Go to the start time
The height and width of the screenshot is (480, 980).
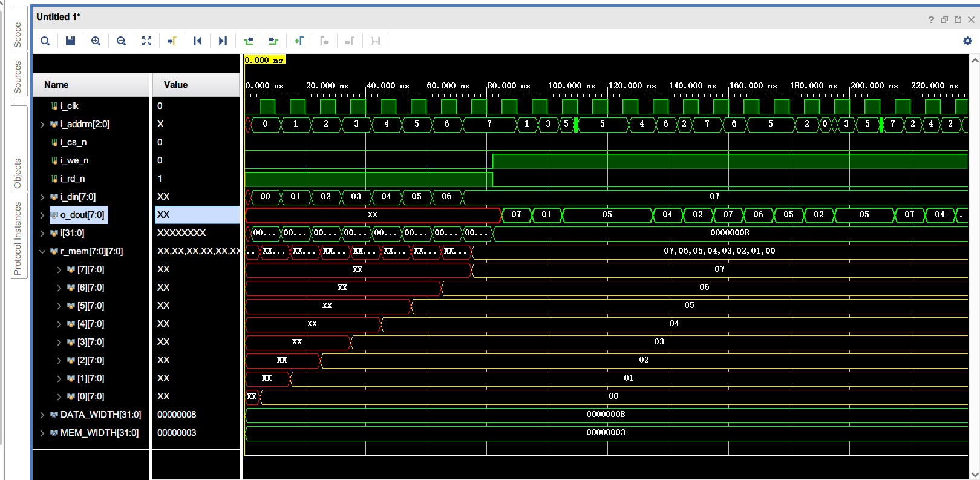tap(197, 41)
